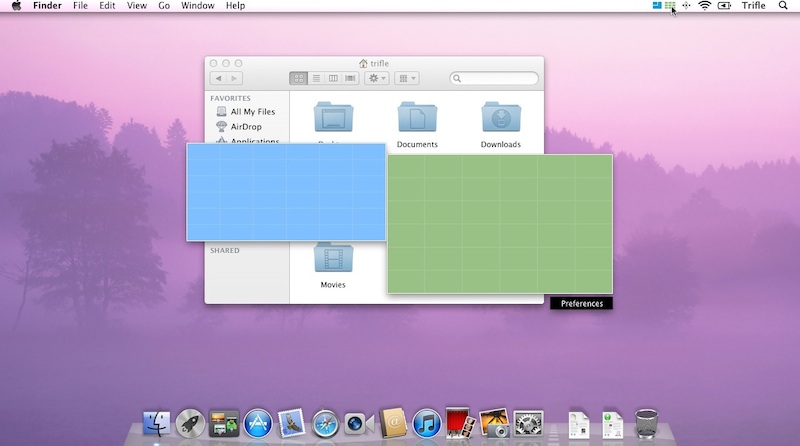
Task: Open the Movies folder
Action: 333,259
